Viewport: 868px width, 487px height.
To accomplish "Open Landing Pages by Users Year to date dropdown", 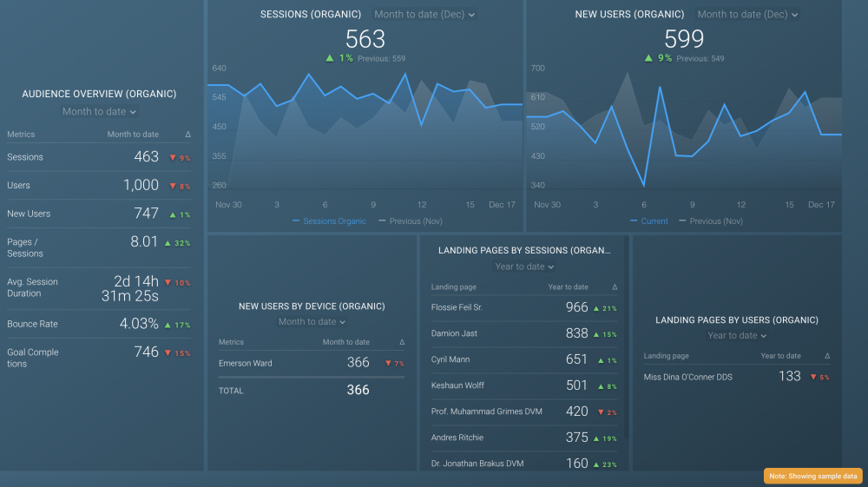I will pyautogui.click(x=737, y=336).
